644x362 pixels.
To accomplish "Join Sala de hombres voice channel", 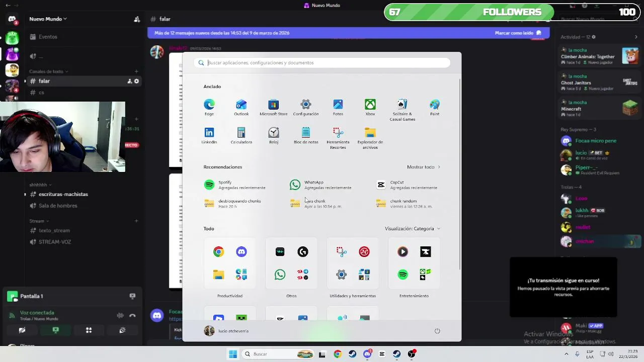I will coord(58,206).
